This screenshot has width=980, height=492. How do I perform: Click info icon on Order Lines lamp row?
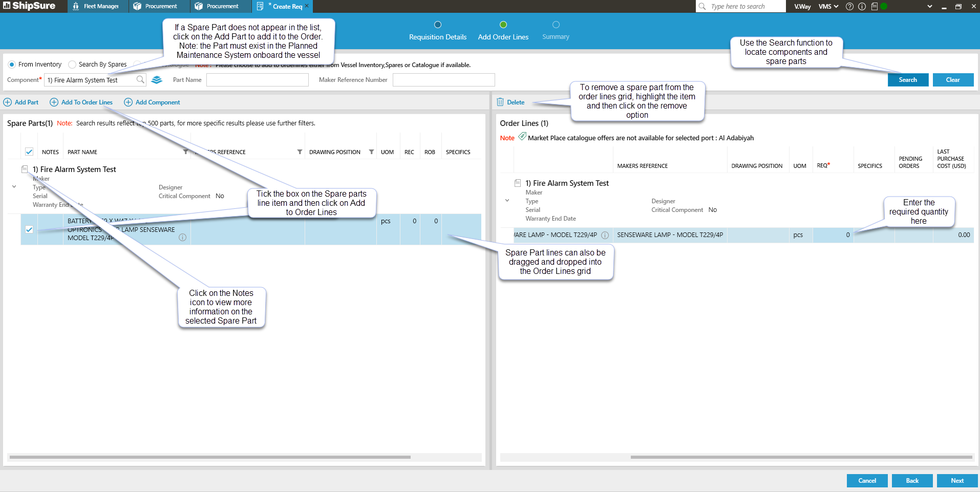[x=605, y=236]
